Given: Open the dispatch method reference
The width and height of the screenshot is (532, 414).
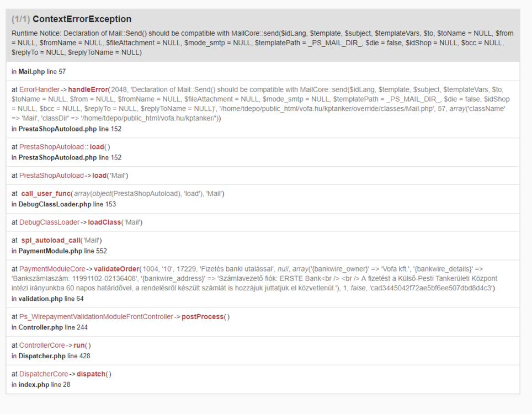Looking at the screenshot, I should [91, 374].
